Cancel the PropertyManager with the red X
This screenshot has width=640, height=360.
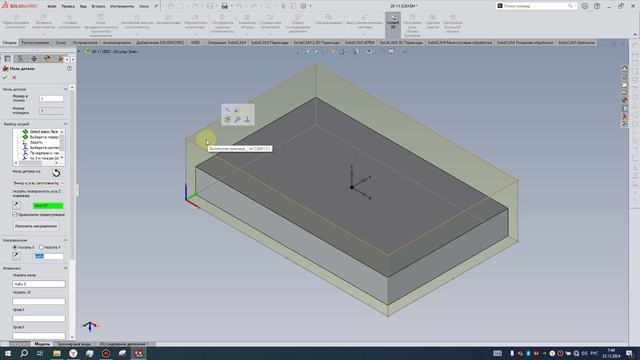coord(14,77)
